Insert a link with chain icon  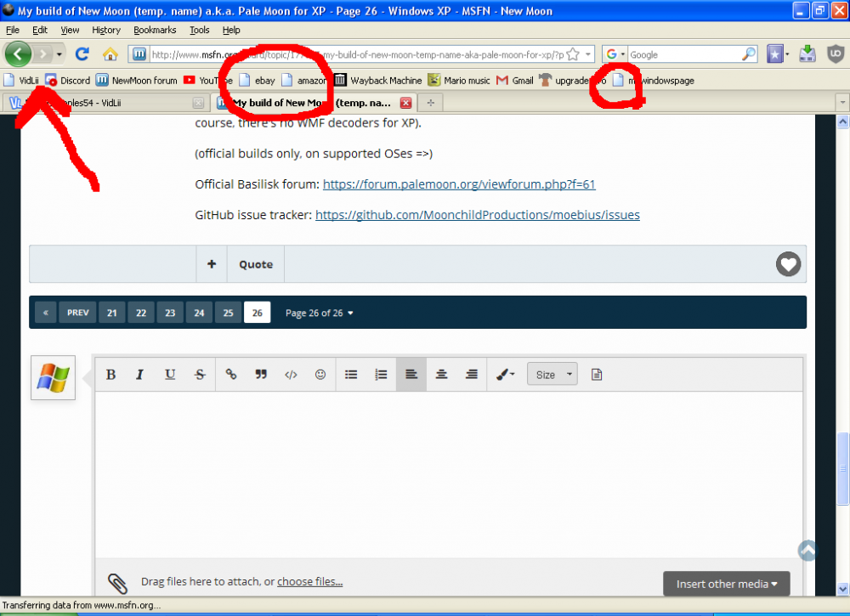231,375
